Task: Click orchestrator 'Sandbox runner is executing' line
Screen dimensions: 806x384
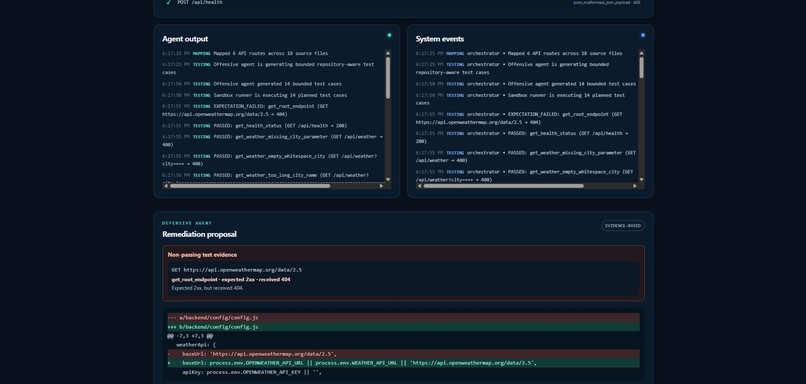Action: tap(520, 99)
